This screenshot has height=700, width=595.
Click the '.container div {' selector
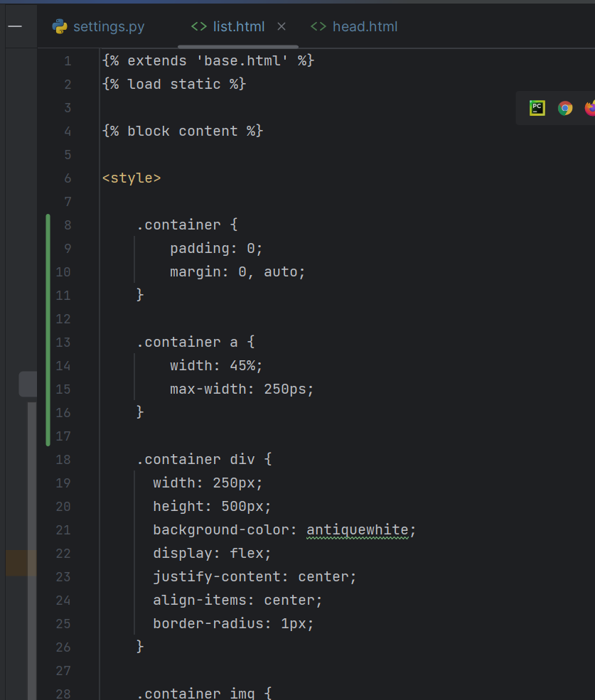click(x=204, y=459)
